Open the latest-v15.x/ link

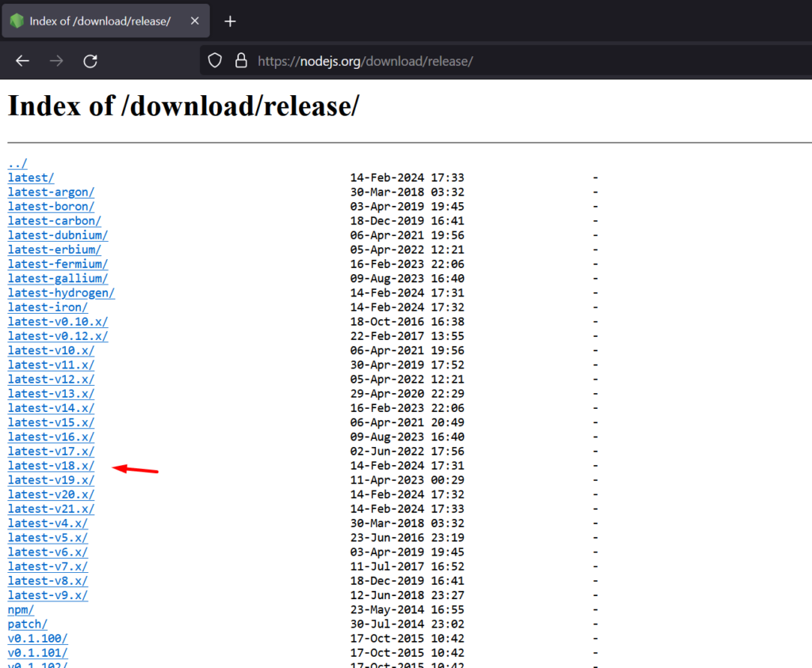click(52, 422)
